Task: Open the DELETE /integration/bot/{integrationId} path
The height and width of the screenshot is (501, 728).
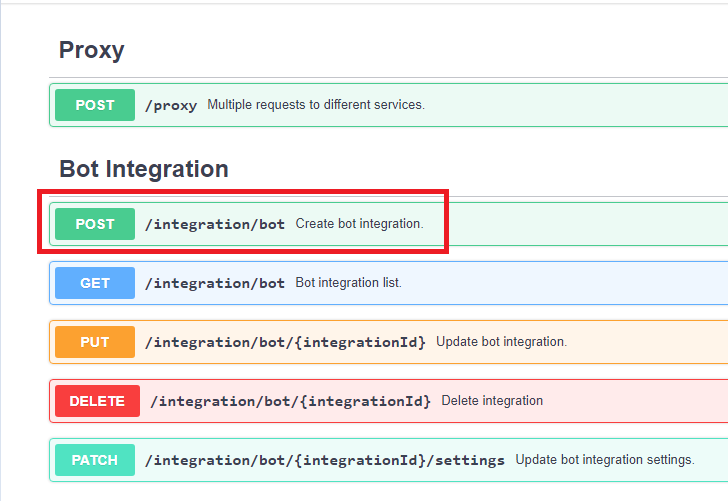Action: click(x=290, y=401)
